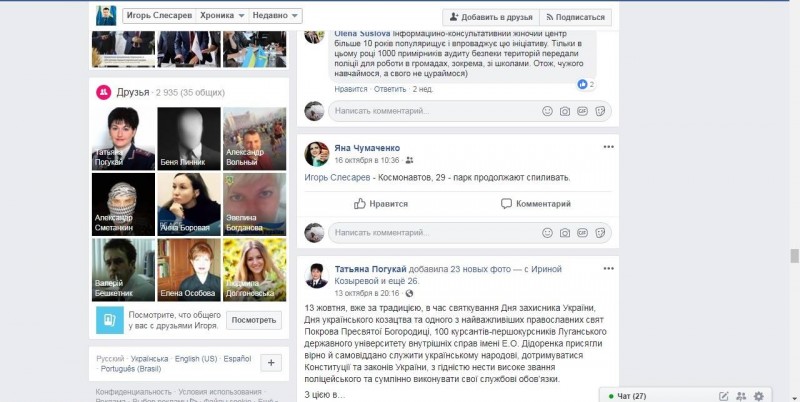The height and width of the screenshot is (402, 800).
Task: Open sticker picker in Яна Чумаченко comment box
Action: (600, 233)
